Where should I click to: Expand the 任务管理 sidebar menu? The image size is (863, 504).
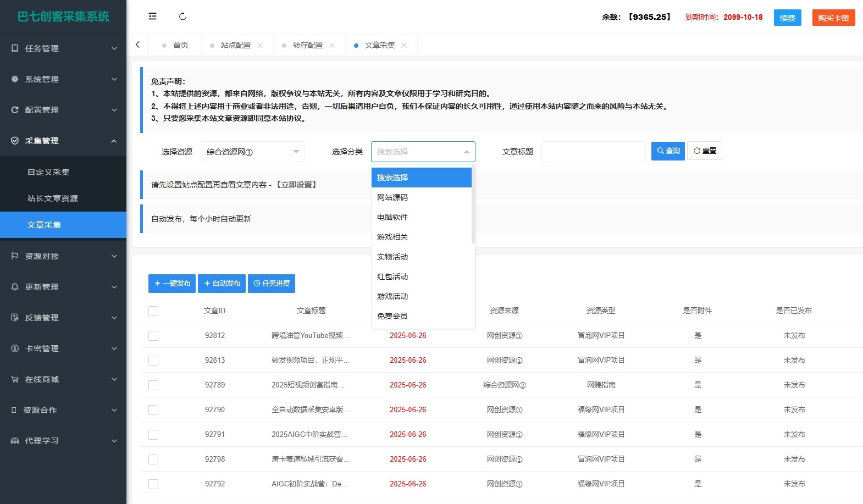coord(63,48)
